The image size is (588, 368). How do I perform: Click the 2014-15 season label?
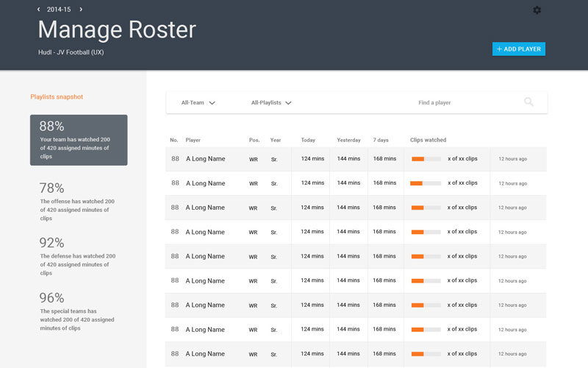point(60,10)
